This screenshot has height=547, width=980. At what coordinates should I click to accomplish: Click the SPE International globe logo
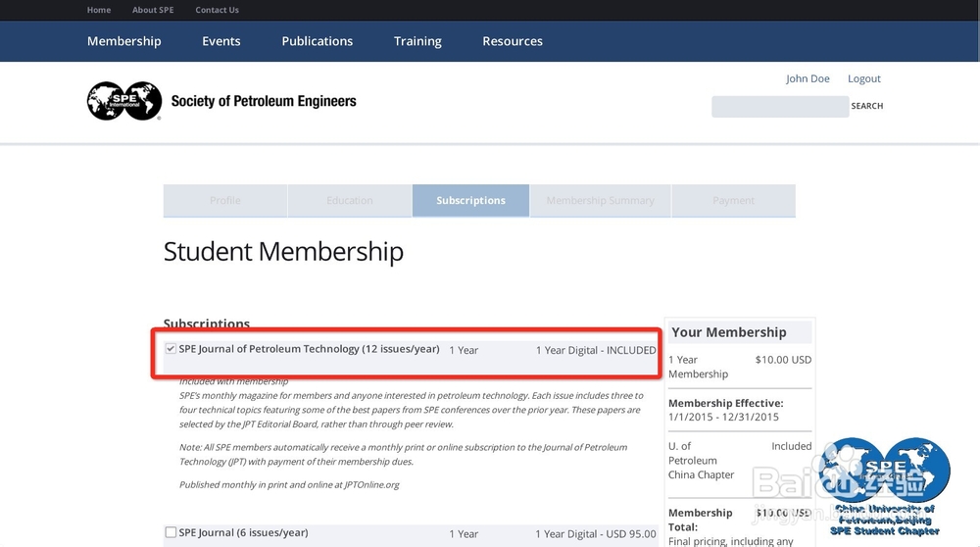[x=124, y=101]
